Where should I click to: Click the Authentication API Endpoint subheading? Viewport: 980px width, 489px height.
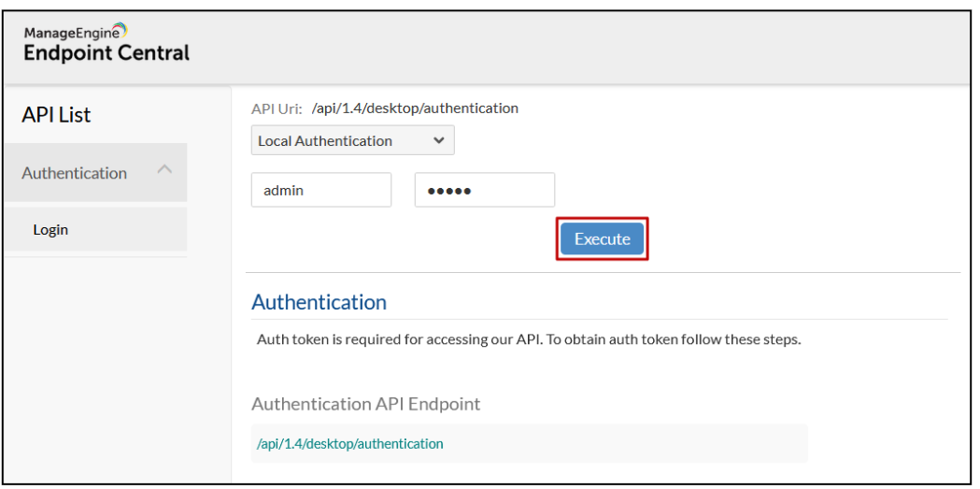(x=365, y=404)
